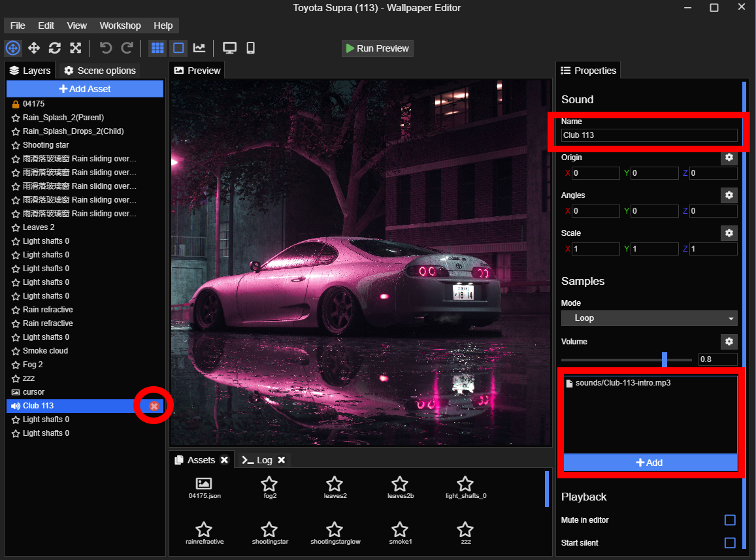Switch to mobile phone preview icon
Screen dimensions: 756x560
point(251,48)
